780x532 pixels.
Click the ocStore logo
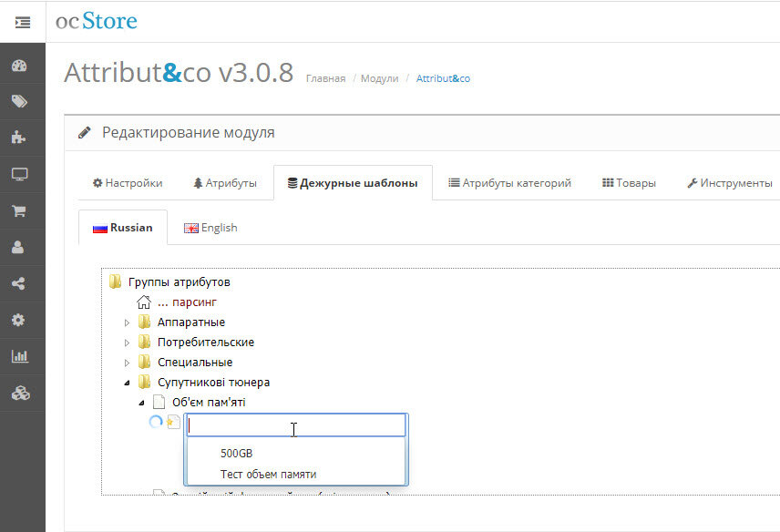pyautogui.click(x=96, y=21)
